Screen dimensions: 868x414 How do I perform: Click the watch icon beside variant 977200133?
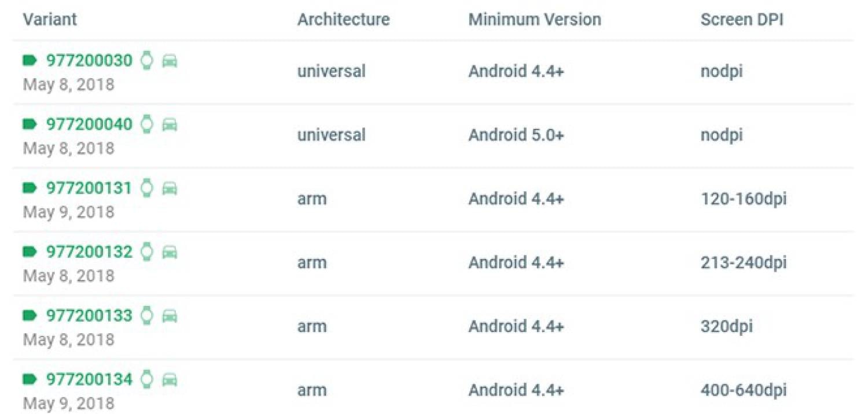tap(148, 316)
